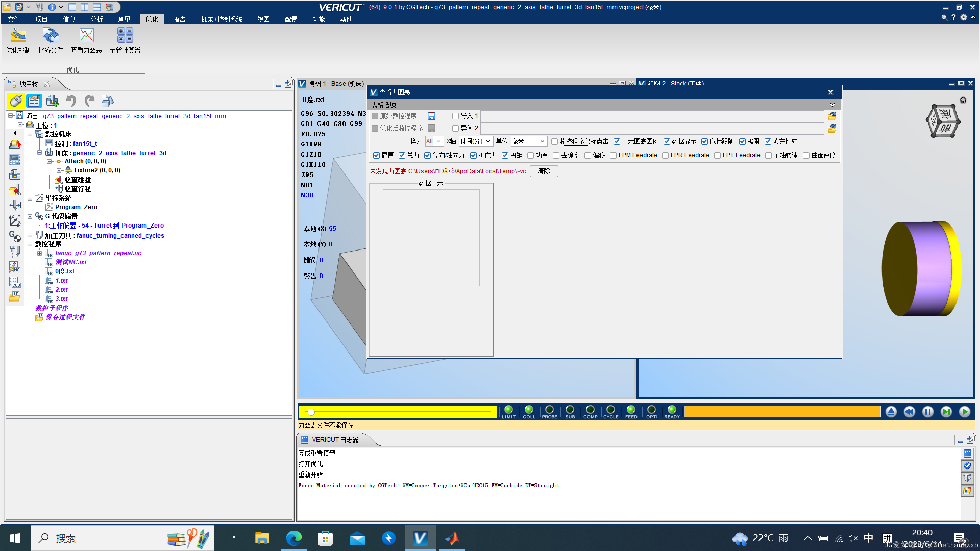Click the yellow animation speed slider
This screenshot has width=980, height=551.
click(397, 412)
